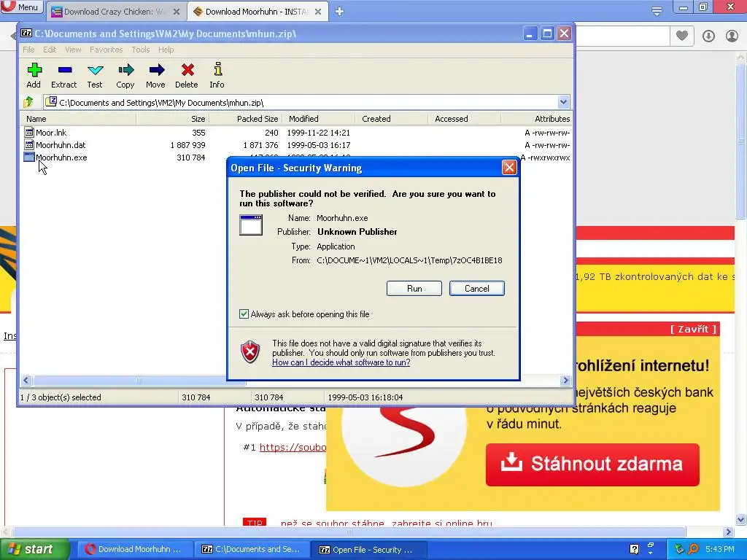The image size is (747, 560).
Task: Click the Test archive icon
Action: 96,71
